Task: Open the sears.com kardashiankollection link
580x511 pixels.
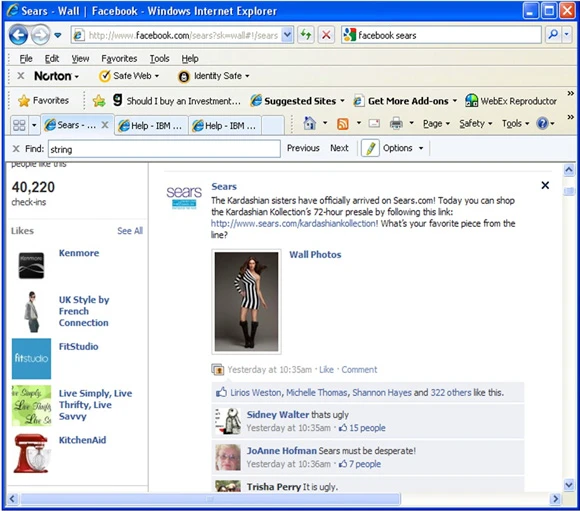Action: (x=294, y=223)
